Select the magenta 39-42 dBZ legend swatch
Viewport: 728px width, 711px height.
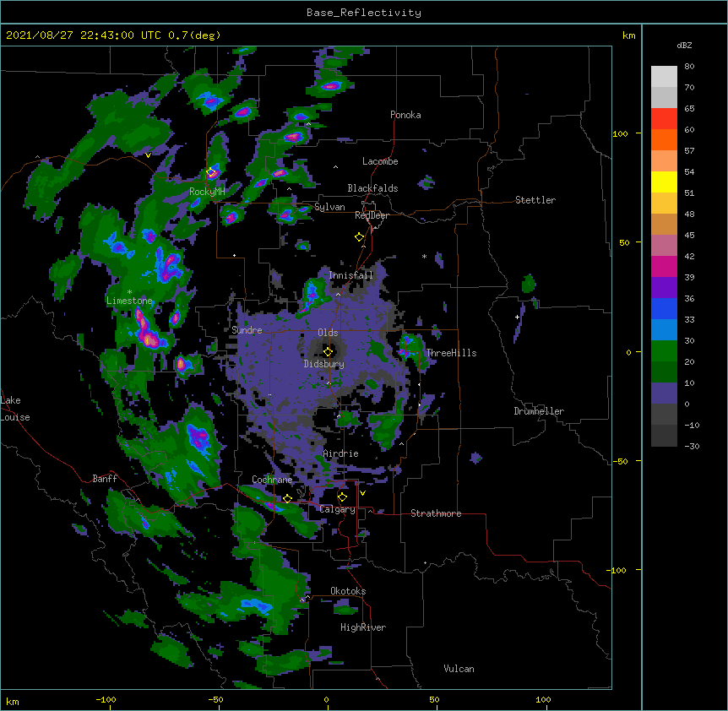tap(664, 266)
